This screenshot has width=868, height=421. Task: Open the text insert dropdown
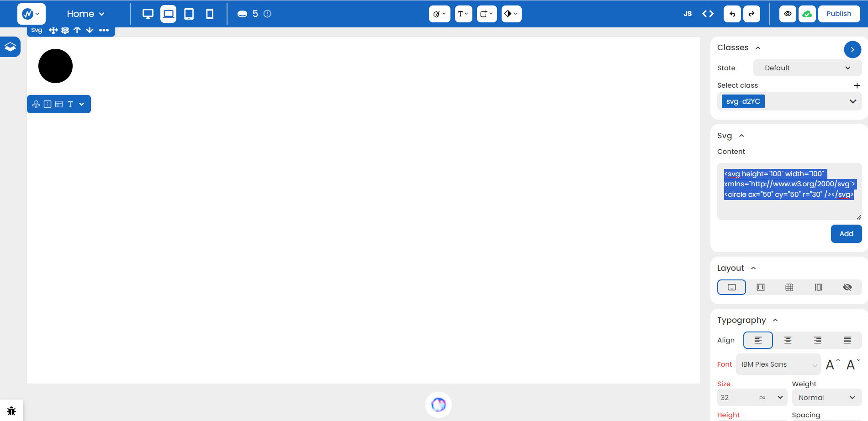pyautogui.click(x=463, y=14)
